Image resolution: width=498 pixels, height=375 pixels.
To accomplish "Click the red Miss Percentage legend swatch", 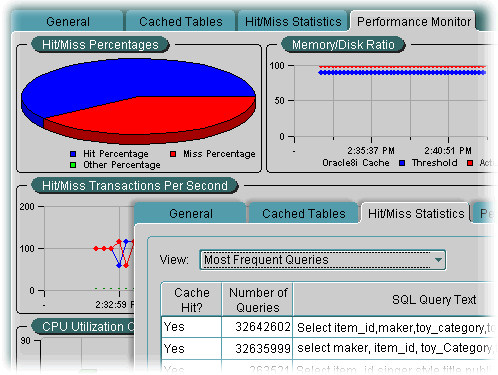I will 173,154.
